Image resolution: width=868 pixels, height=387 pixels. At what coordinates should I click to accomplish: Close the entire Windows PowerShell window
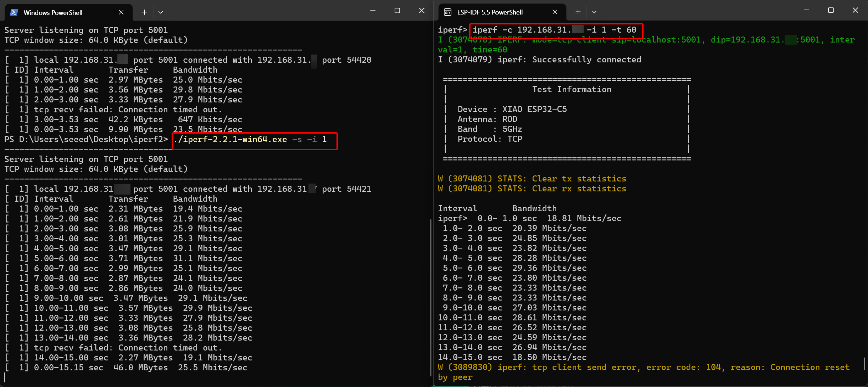pyautogui.click(x=422, y=11)
